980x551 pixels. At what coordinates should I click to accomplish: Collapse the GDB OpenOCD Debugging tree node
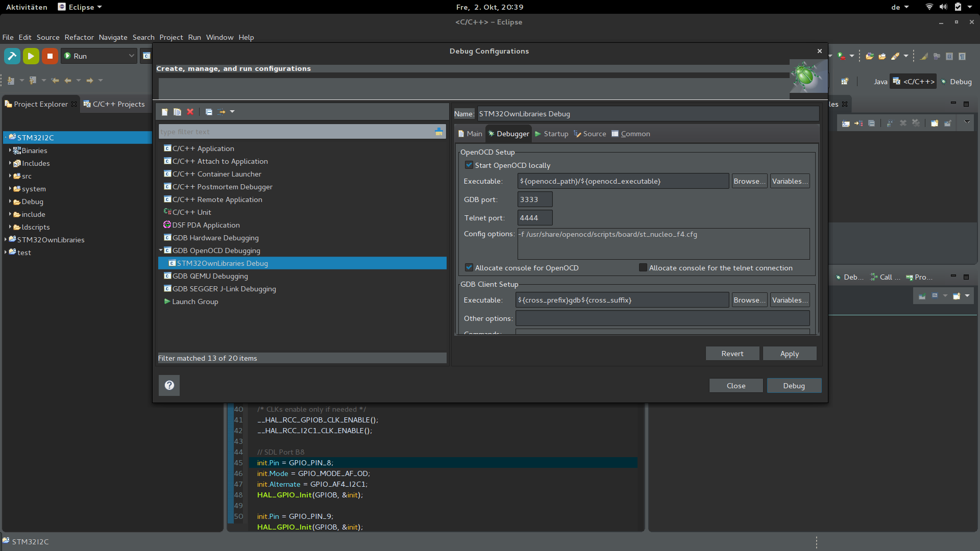point(161,251)
